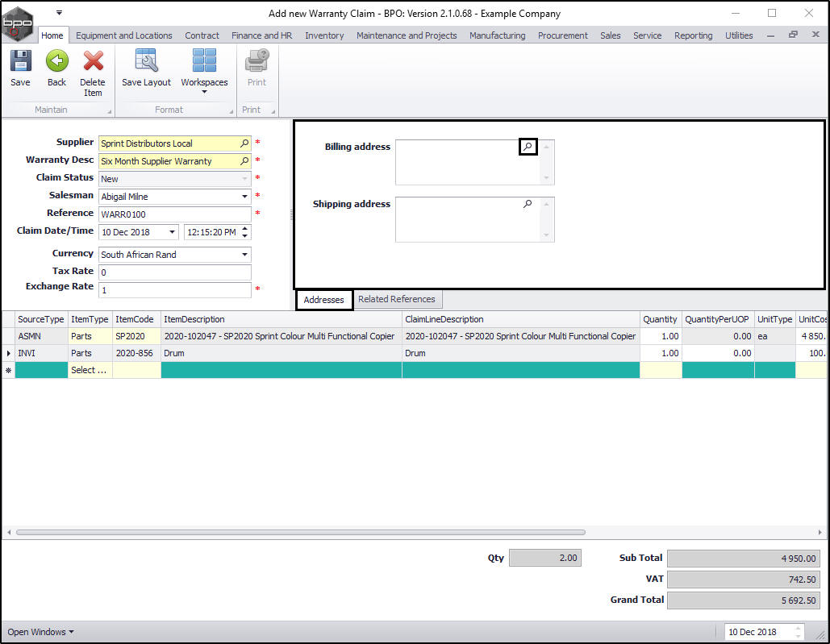The image size is (830, 644).
Task: Minimize the ribbon child window
Action: 771,35
